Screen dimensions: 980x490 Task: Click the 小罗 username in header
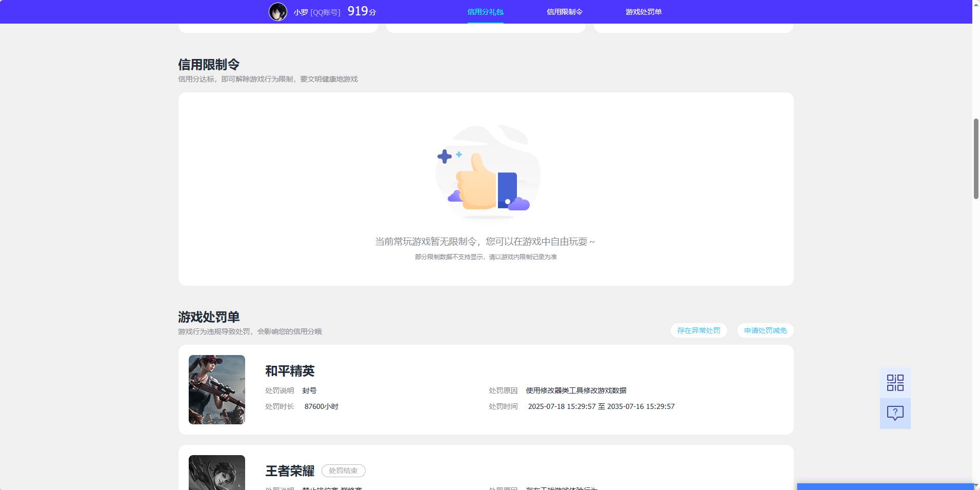click(x=301, y=12)
